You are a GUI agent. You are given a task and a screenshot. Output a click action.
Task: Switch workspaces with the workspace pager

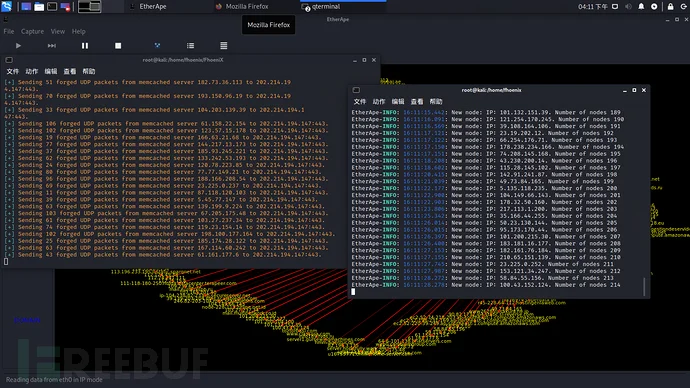pos(89,7)
